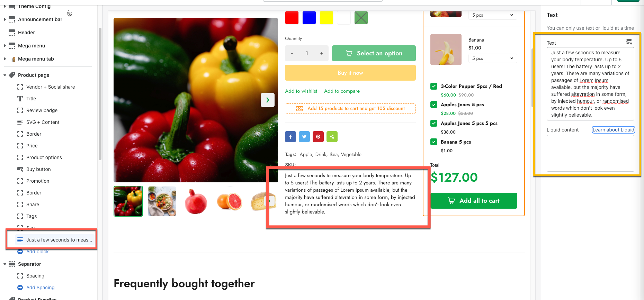Click the Add all to cart button
The height and width of the screenshot is (300, 644).
click(x=474, y=201)
